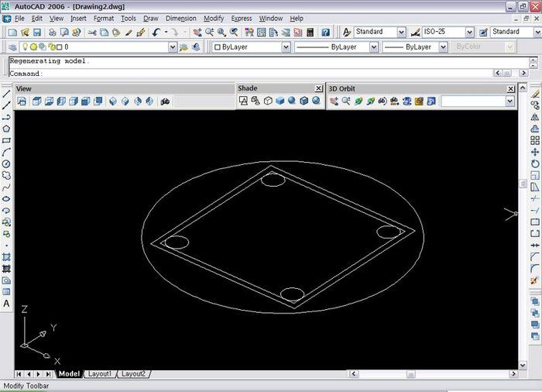Switch to Hidden shade mode
The height and width of the screenshot is (392, 542).
tap(268, 101)
